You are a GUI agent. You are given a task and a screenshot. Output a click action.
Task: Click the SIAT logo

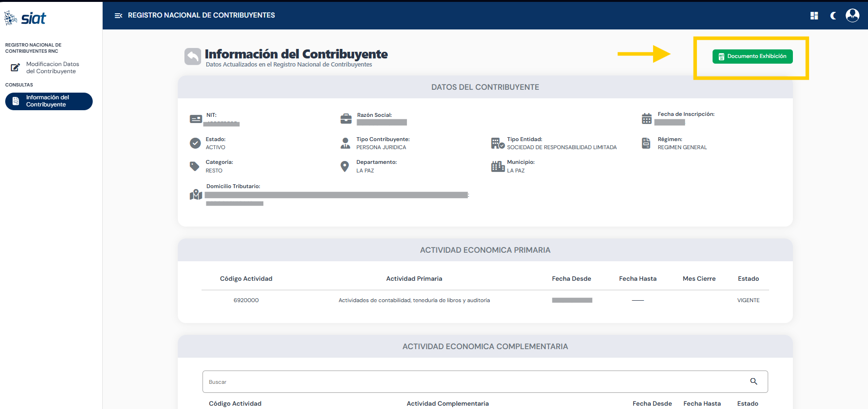click(25, 18)
